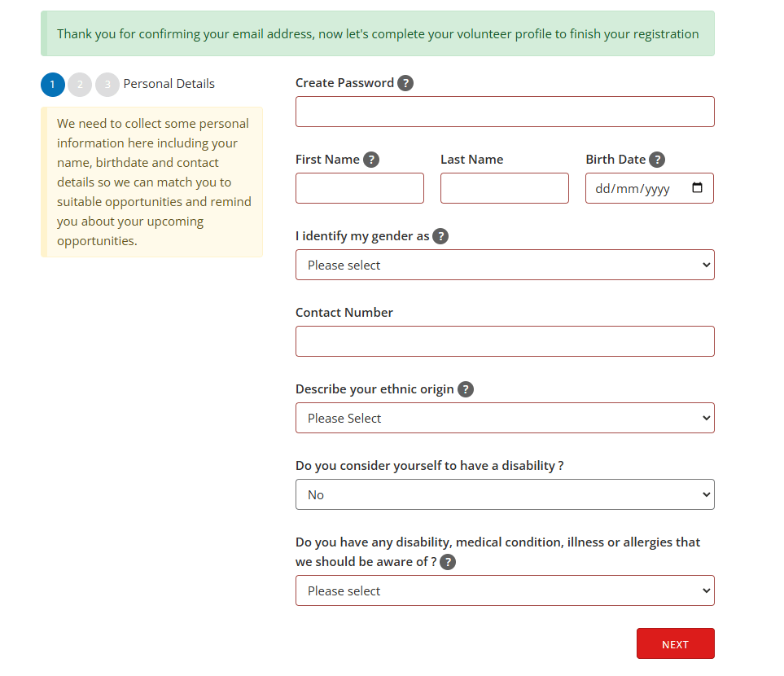The height and width of the screenshot is (676, 784).
Task: Select step 1 in the progress indicator
Action: (x=53, y=84)
